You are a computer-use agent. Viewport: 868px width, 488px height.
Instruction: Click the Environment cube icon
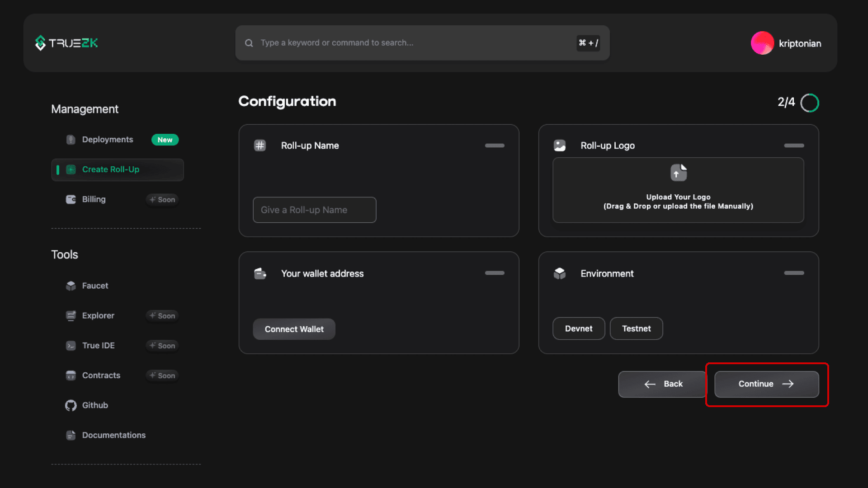point(560,273)
